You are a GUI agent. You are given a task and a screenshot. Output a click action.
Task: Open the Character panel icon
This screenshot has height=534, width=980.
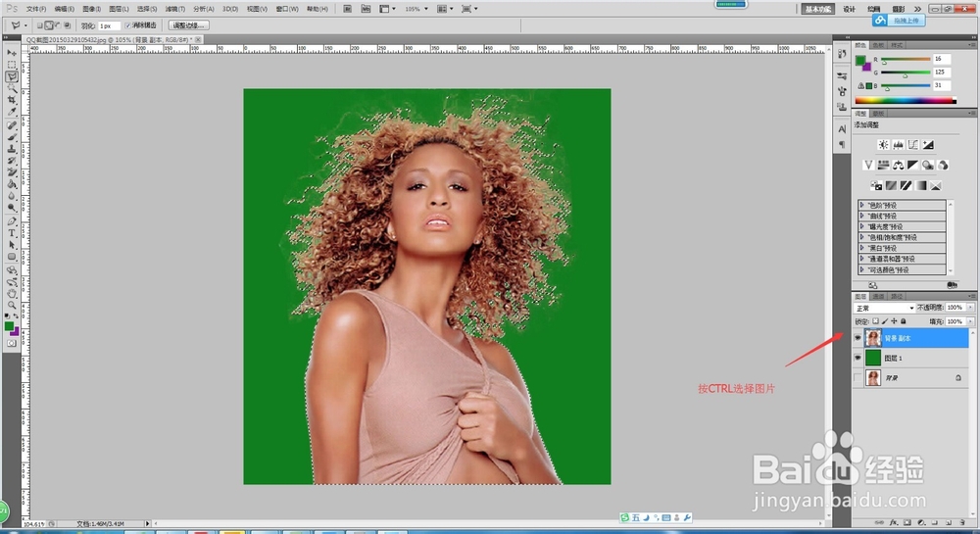pyautogui.click(x=842, y=129)
